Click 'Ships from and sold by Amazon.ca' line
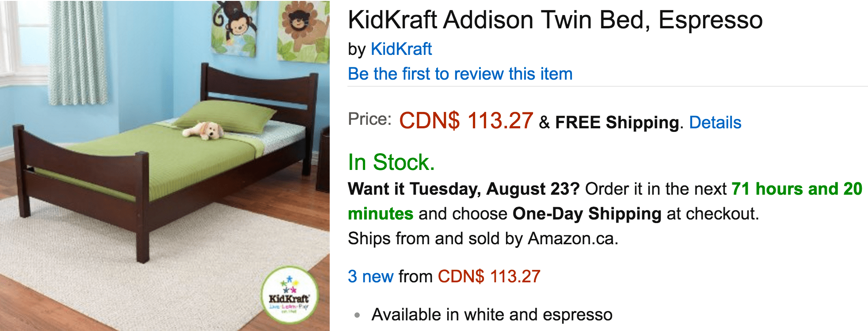Screen dimensions: 868x331 click(483, 239)
